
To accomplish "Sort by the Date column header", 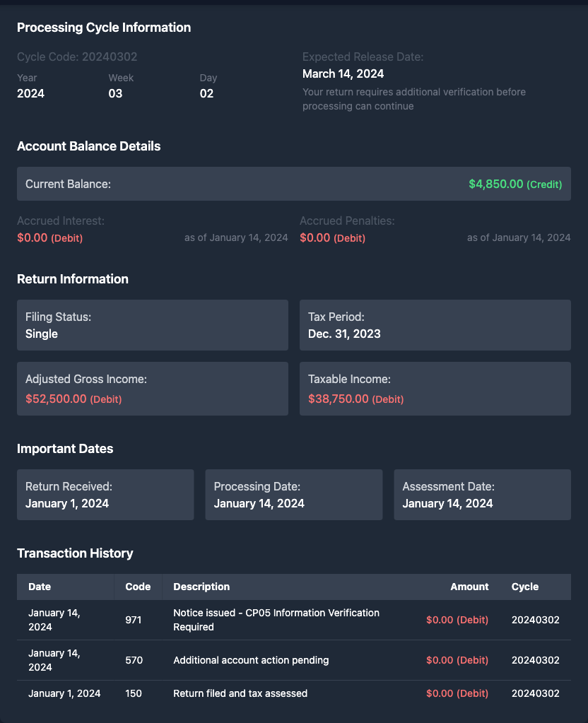I will click(x=40, y=587).
